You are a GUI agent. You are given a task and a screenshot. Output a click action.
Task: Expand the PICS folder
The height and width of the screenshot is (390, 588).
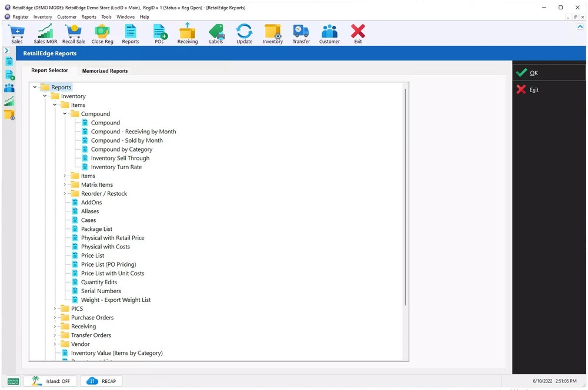[55, 308]
